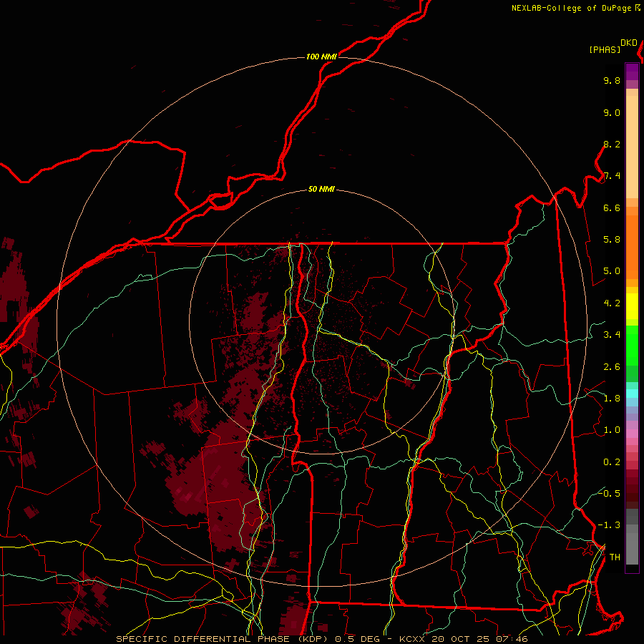Select the DKD legend title
This screenshot has width=644, height=644.
point(629,43)
